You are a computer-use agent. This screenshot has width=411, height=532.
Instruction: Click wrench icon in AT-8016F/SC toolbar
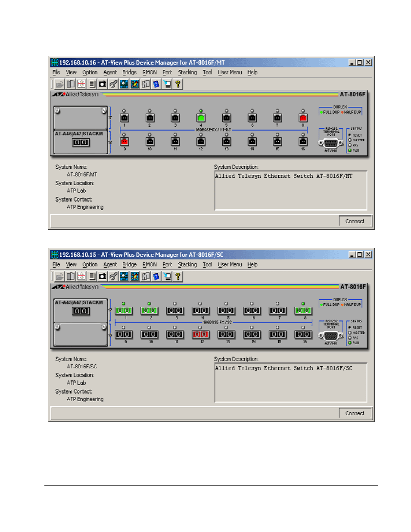113,276
